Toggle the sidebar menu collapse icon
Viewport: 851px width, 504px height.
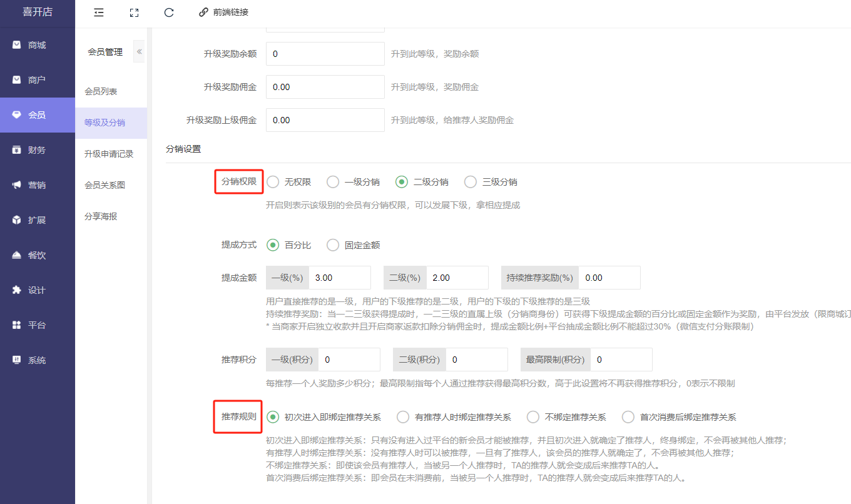click(x=99, y=13)
